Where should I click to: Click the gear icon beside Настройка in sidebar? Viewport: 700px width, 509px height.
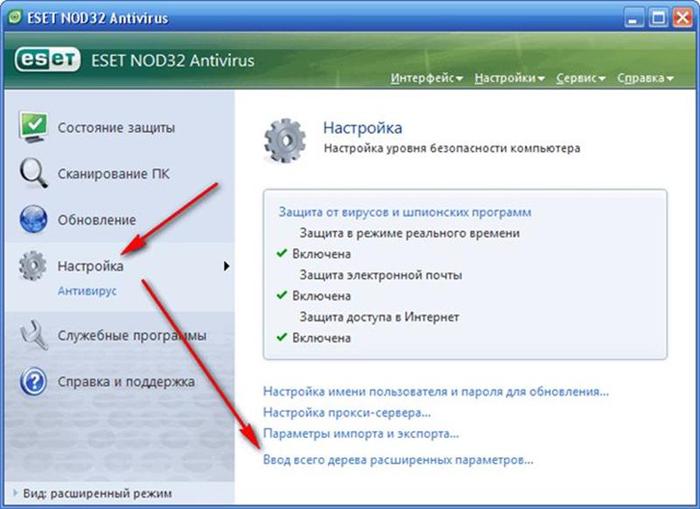[33, 266]
